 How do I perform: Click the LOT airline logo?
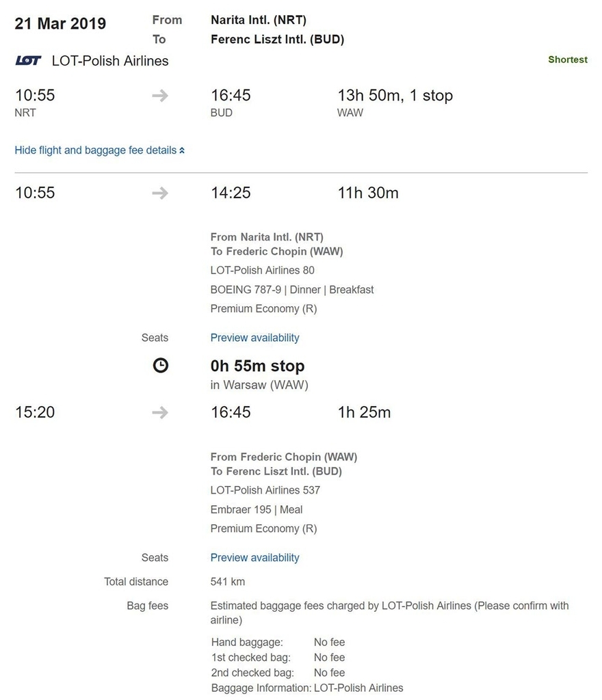(x=28, y=60)
